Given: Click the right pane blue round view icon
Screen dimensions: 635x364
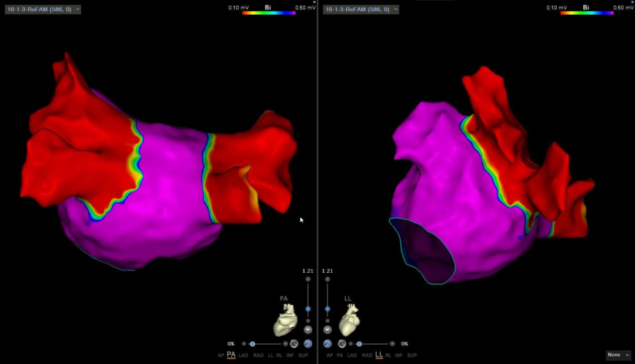Looking at the screenshot, I should [x=327, y=343].
